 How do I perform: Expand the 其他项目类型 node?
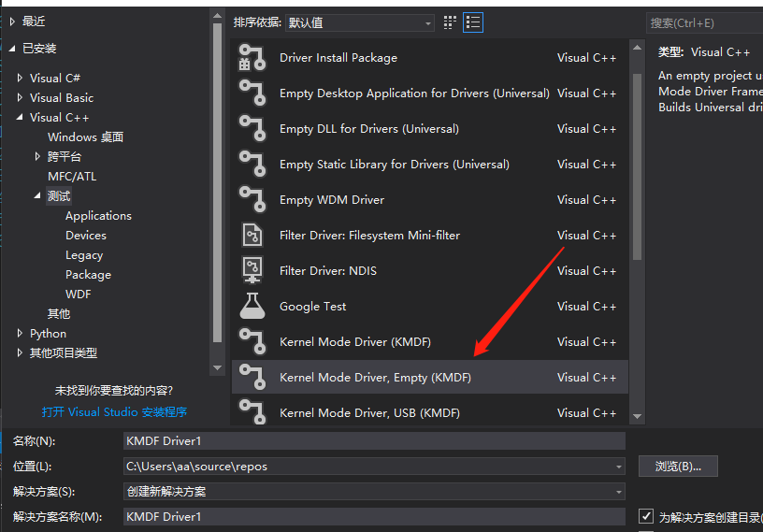[20, 352]
